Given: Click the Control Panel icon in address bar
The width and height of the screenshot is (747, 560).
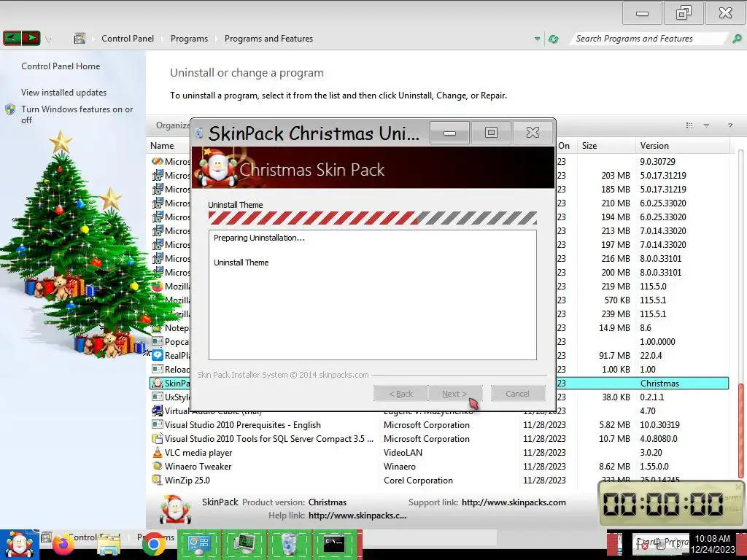Looking at the screenshot, I should pos(80,39).
